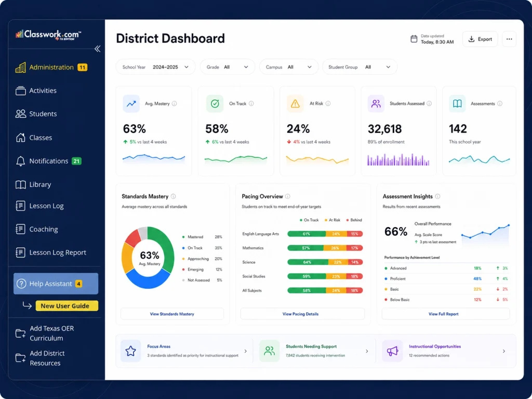View Notifications with 21 badge

(x=48, y=161)
